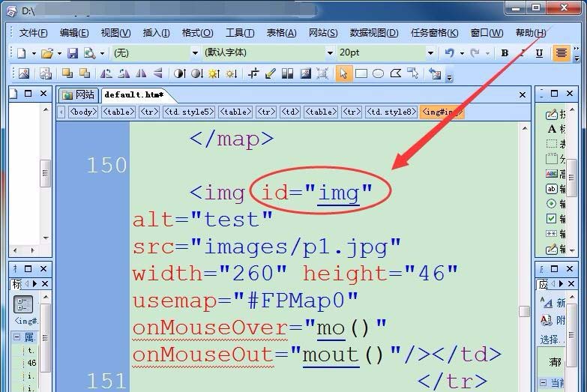
Task: Click the Undo arrow icon
Action: pyautogui.click(x=449, y=53)
